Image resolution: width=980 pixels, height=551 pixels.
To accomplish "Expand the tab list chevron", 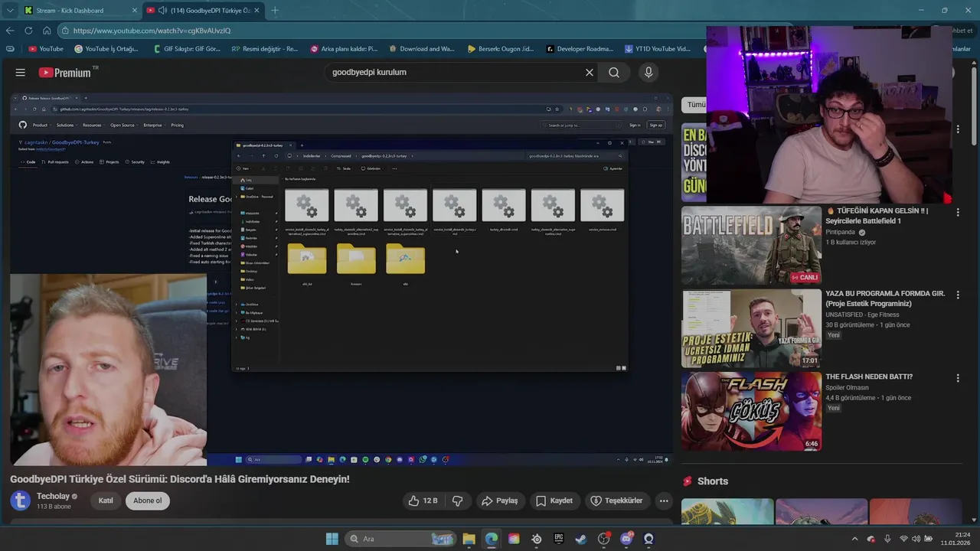I will 10,10.
